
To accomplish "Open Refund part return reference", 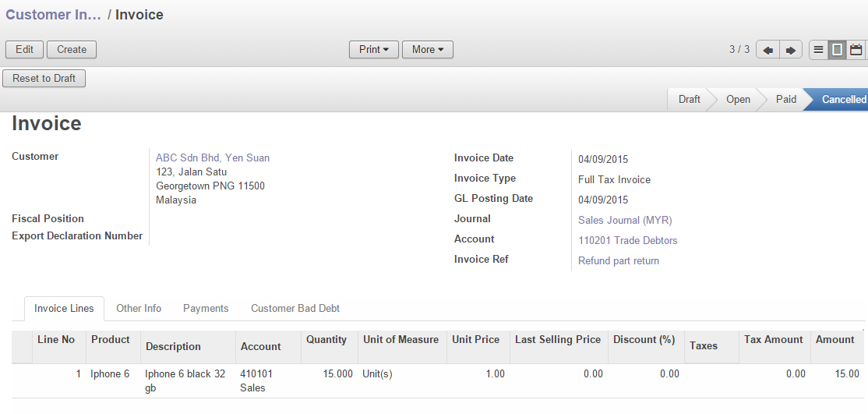I will coord(619,261).
